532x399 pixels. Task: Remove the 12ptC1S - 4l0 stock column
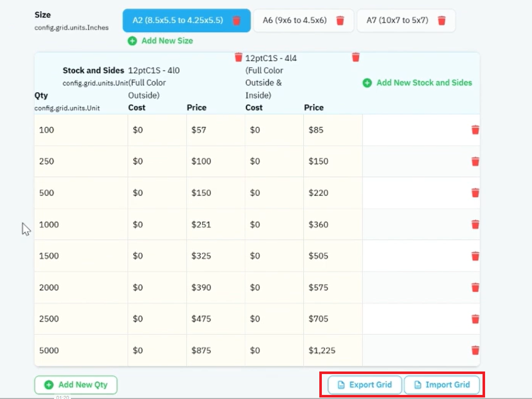239,57
